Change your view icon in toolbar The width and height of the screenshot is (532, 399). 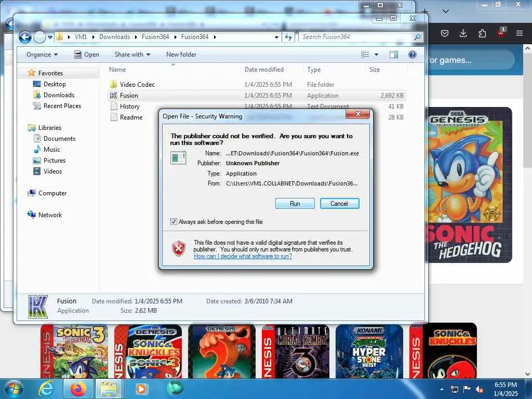click(365, 54)
